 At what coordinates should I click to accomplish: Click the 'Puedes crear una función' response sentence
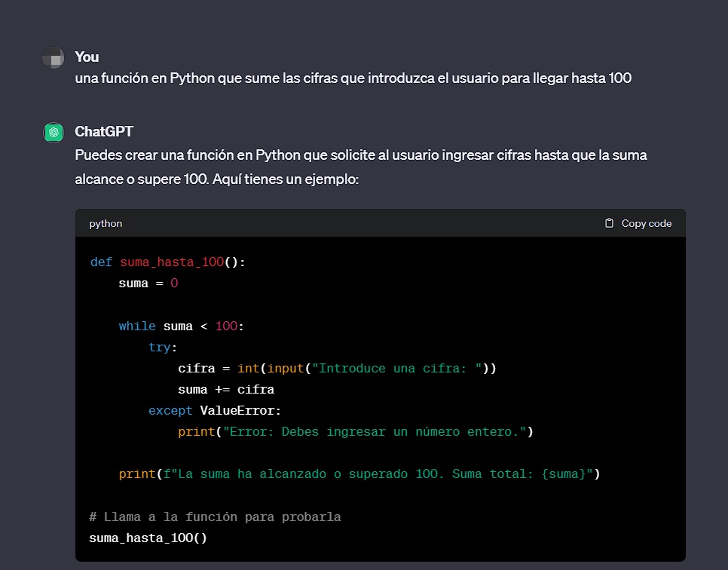click(x=361, y=167)
